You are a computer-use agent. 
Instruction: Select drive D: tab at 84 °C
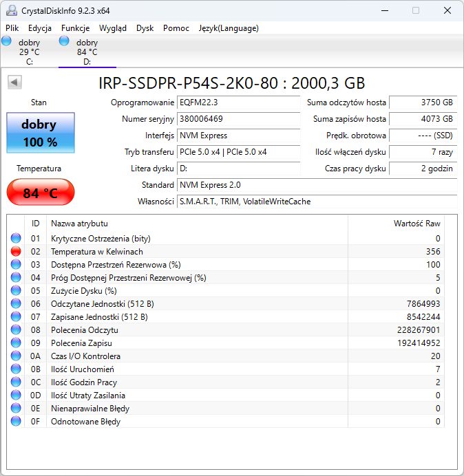(x=87, y=52)
